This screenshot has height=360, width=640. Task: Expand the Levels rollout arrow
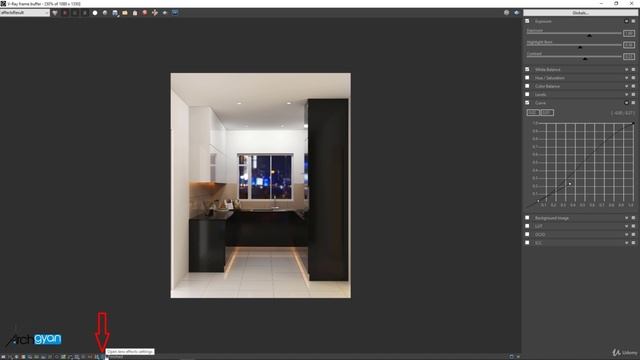point(627,94)
